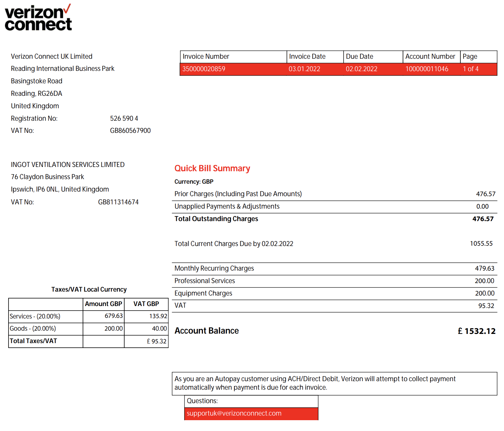The image size is (504, 431).
Task: Select registration number 526 590 4
Action: click(124, 118)
